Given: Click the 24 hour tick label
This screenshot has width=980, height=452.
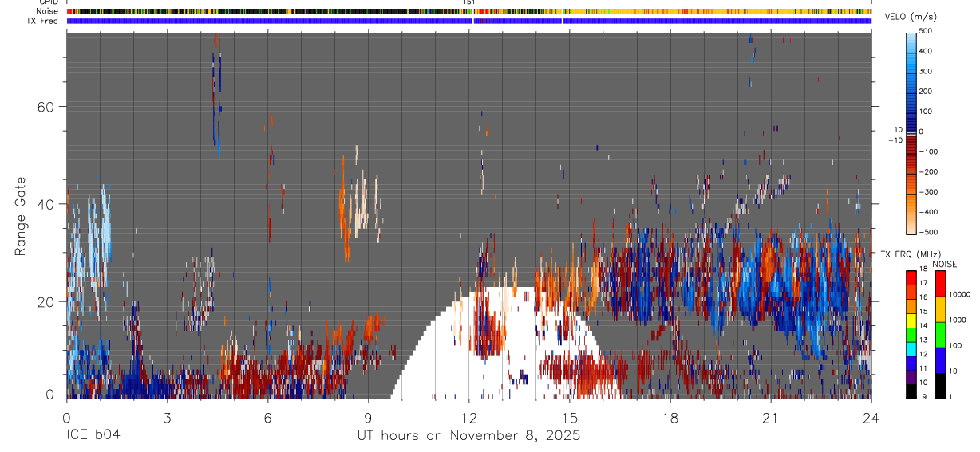Looking at the screenshot, I should pos(871,416).
